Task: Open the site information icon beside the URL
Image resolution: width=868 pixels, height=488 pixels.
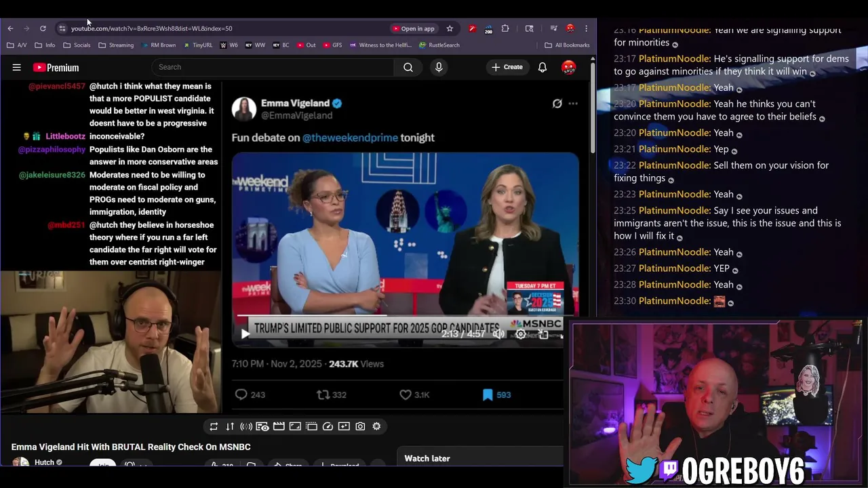Action: click(x=62, y=28)
